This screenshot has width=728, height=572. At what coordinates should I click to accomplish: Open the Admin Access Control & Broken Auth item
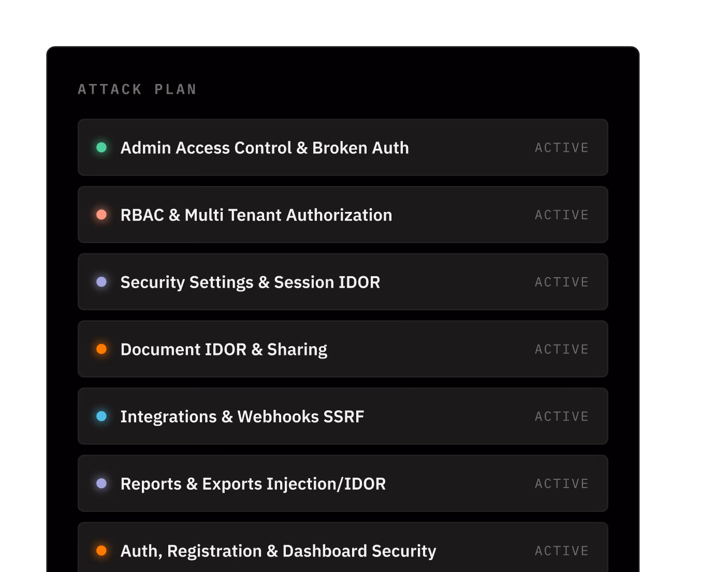[343, 148]
